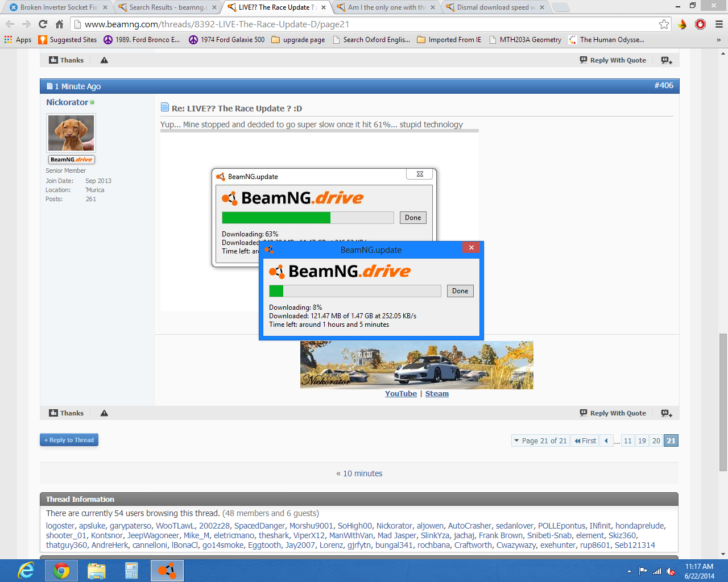The height and width of the screenshot is (582, 728).
Task: Open File Explorer from the taskbar
Action: coord(97,571)
